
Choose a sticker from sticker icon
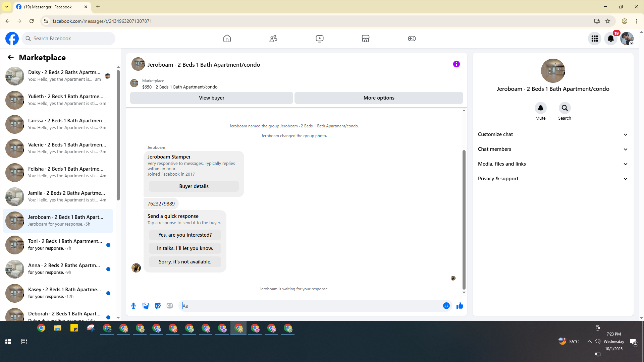point(158,306)
